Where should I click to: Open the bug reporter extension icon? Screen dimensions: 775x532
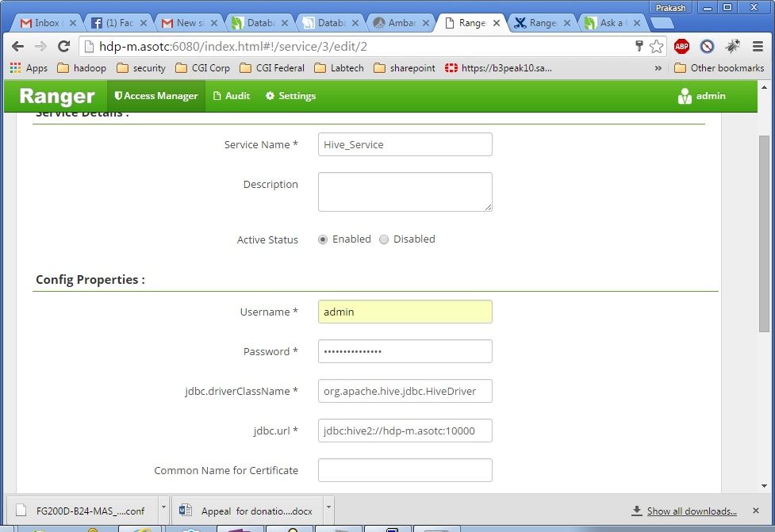point(731,46)
